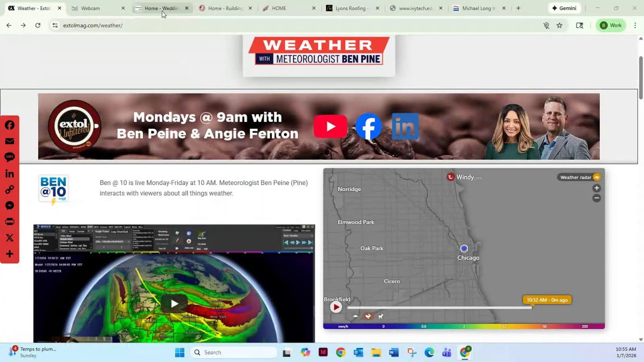The image size is (644, 362).
Task: Share page via SMS sidebar icon
Action: click(x=10, y=157)
